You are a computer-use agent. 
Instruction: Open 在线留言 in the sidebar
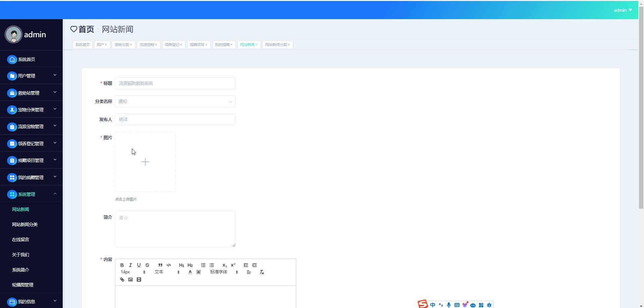click(20, 240)
